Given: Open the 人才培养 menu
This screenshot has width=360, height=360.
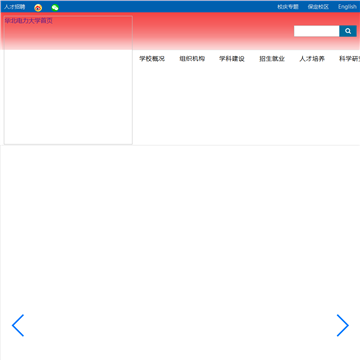Looking at the screenshot, I should 312,59.
